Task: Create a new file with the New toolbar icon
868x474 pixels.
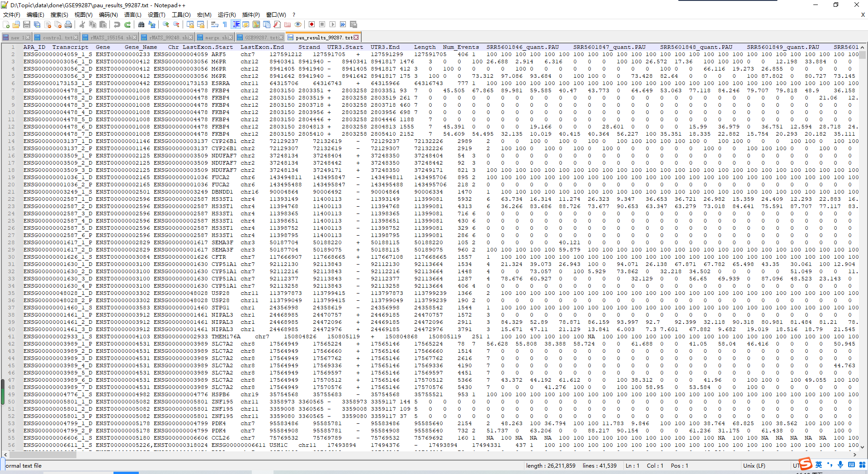Action: tap(6, 24)
